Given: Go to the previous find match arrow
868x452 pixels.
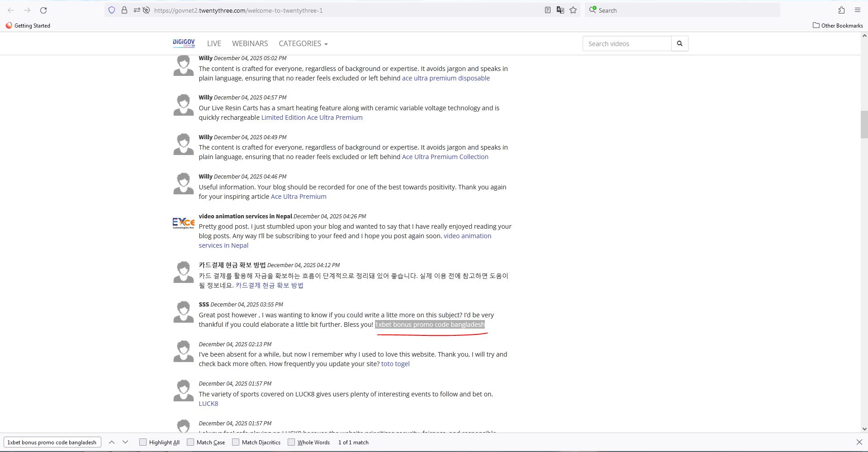Looking at the screenshot, I should [112, 442].
